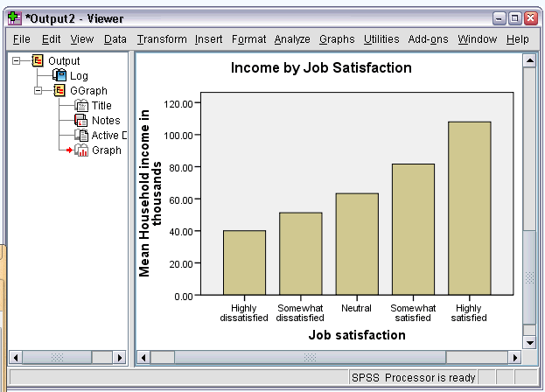545x392 pixels.
Task: Click the chart title Income by Job Satisfaction
Action: [x=321, y=67]
